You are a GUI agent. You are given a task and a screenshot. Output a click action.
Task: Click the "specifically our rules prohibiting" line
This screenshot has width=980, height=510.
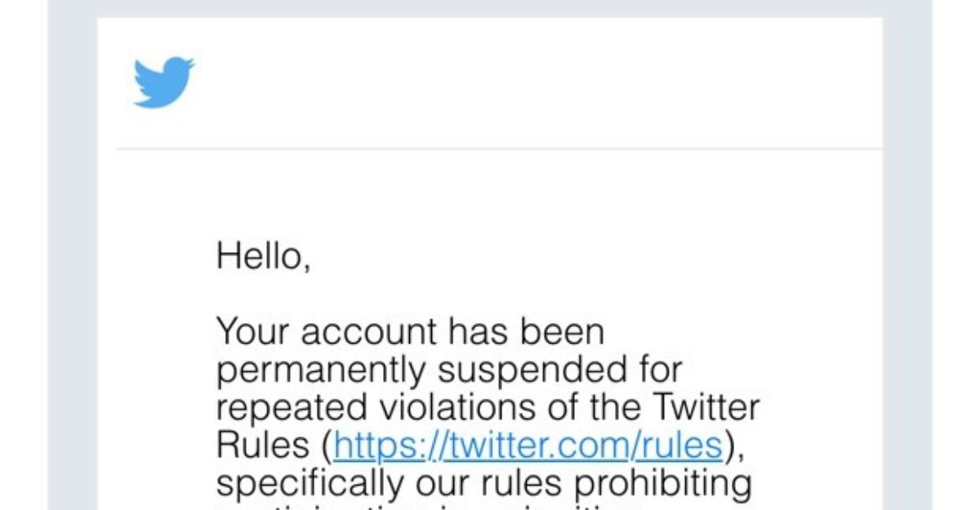(x=483, y=482)
